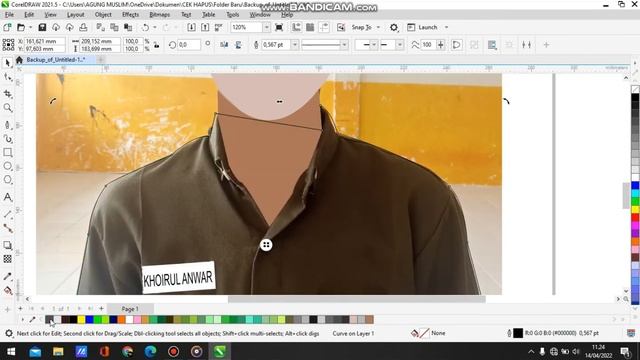Open the File menu

9,14
